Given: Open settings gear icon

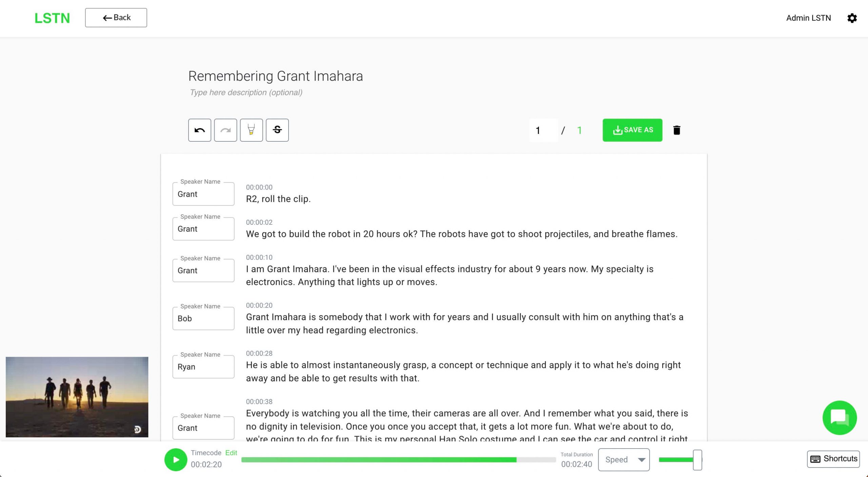Looking at the screenshot, I should [x=852, y=18].
